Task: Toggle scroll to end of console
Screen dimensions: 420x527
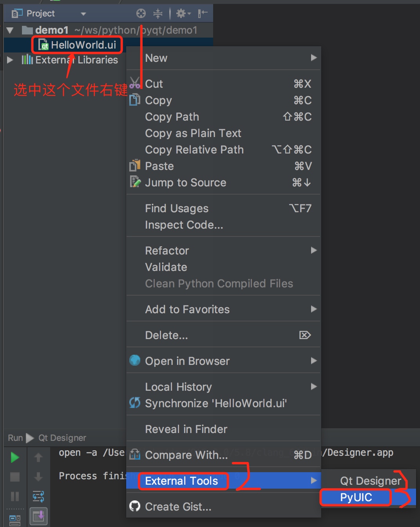Action: tap(38, 516)
